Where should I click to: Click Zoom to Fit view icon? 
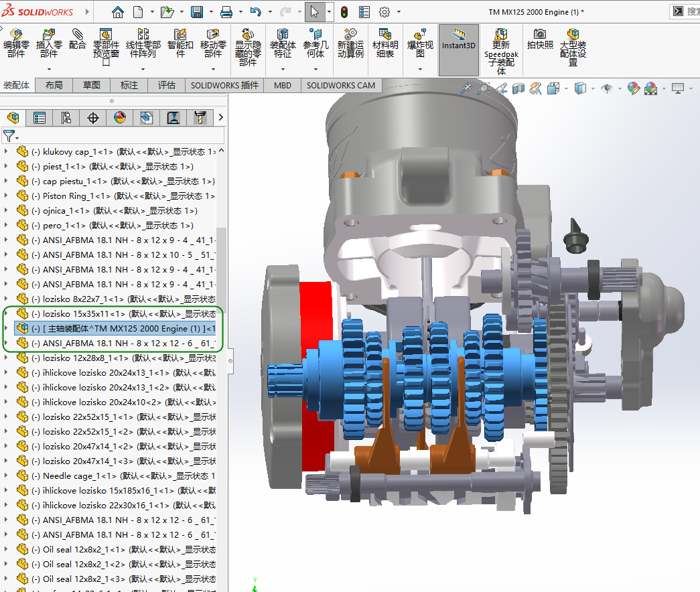[466, 88]
